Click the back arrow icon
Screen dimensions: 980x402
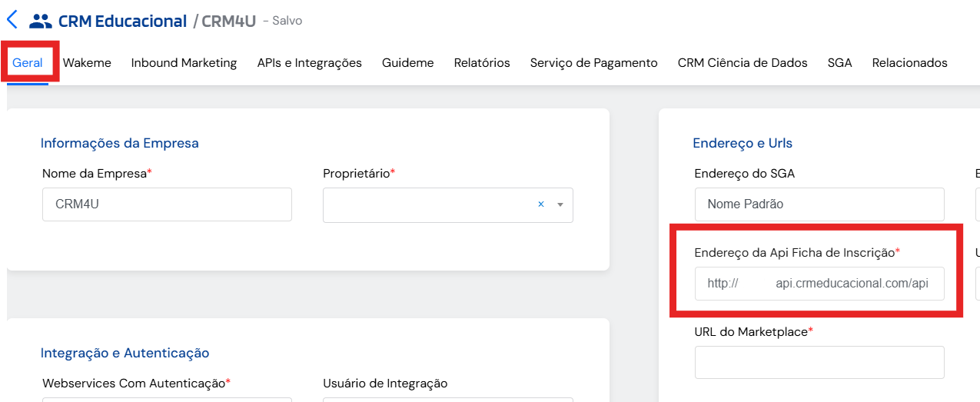click(x=12, y=19)
